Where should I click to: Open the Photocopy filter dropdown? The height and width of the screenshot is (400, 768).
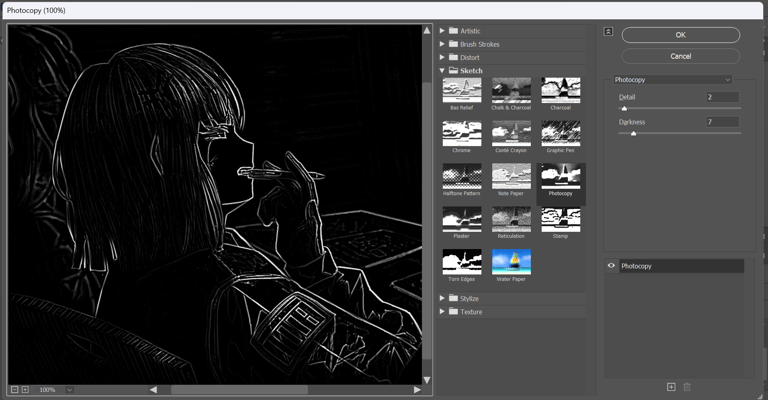(x=673, y=79)
